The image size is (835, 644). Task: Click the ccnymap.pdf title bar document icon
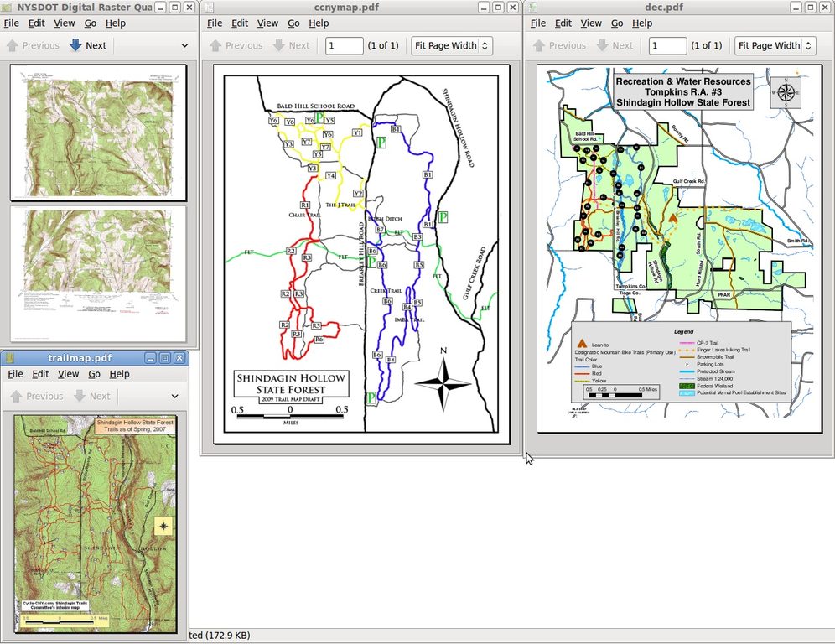pyautogui.click(x=209, y=7)
